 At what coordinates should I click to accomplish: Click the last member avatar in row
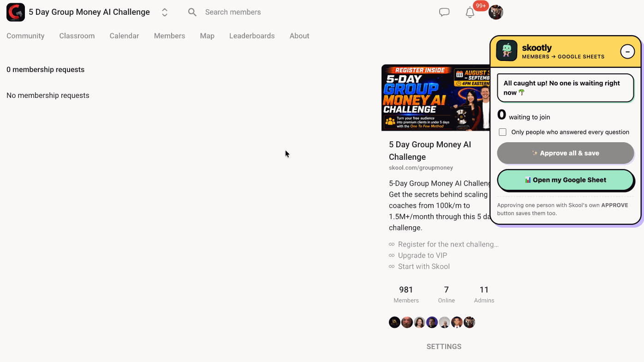coord(469,322)
